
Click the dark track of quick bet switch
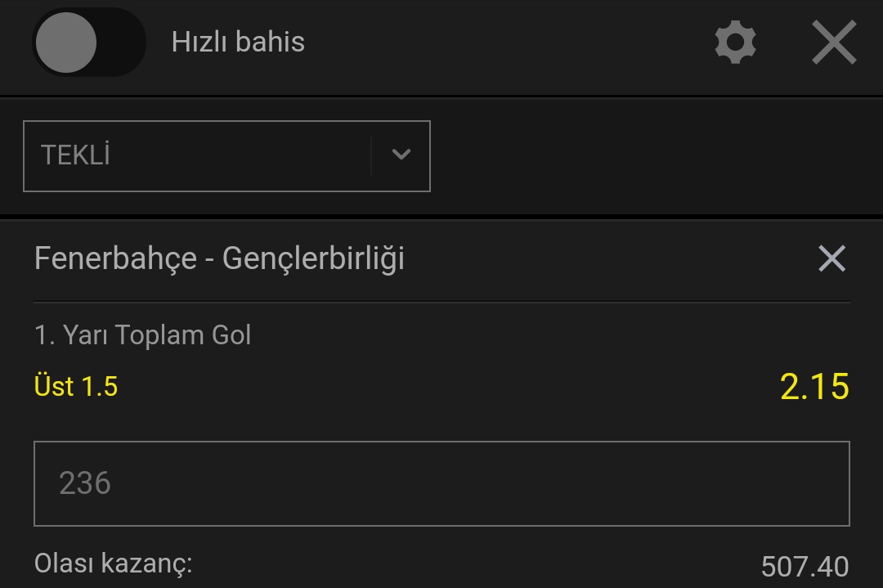click(x=121, y=43)
